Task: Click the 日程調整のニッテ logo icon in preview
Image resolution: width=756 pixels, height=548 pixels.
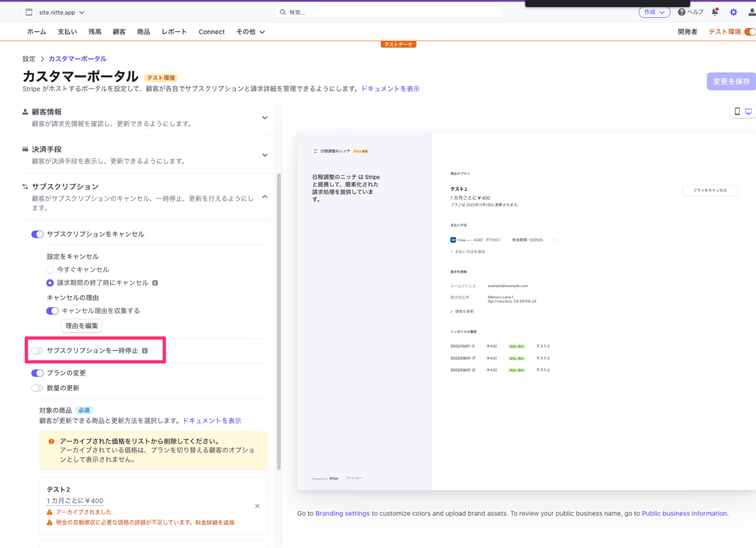Action: (x=315, y=151)
